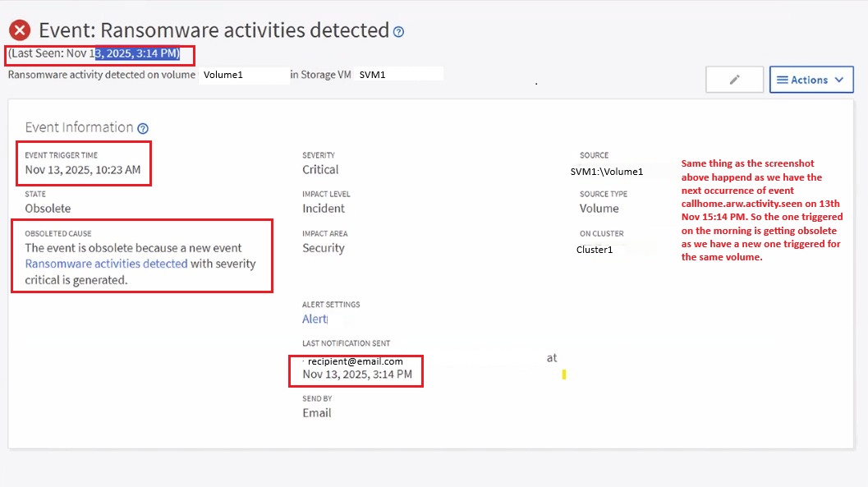Image resolution: width=868 pixels, height=487 pixels.
Task: Open the Alert settings link
Action: 315,319
